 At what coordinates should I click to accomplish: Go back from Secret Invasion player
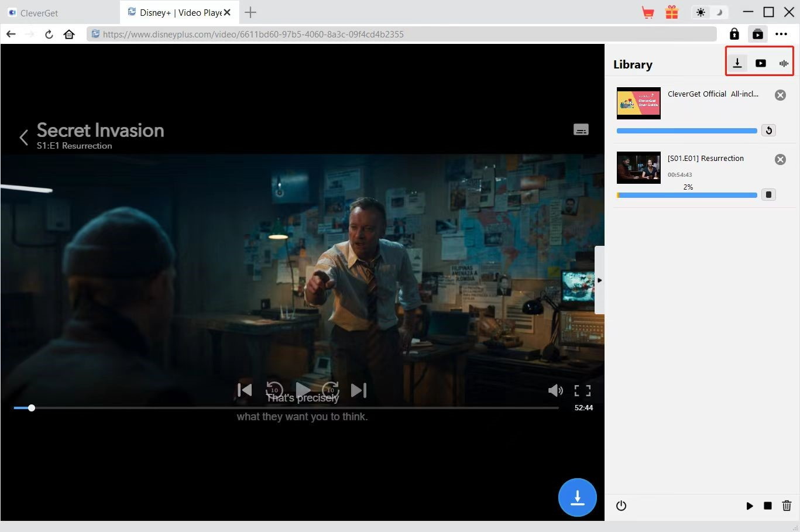click(23, 138)
